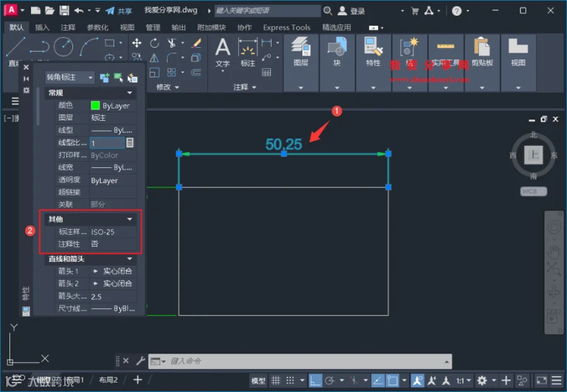The height and width of the screenshot is (392, 567).
Task: Expand the 注释 panel dropdown
Action: coord(244,87)
